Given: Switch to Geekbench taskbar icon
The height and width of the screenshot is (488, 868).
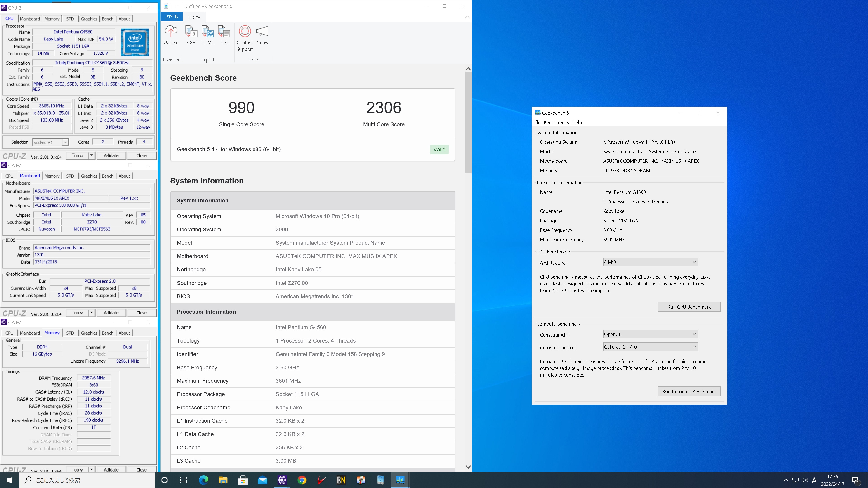Looking at the screenshot, I should point(400,480).
